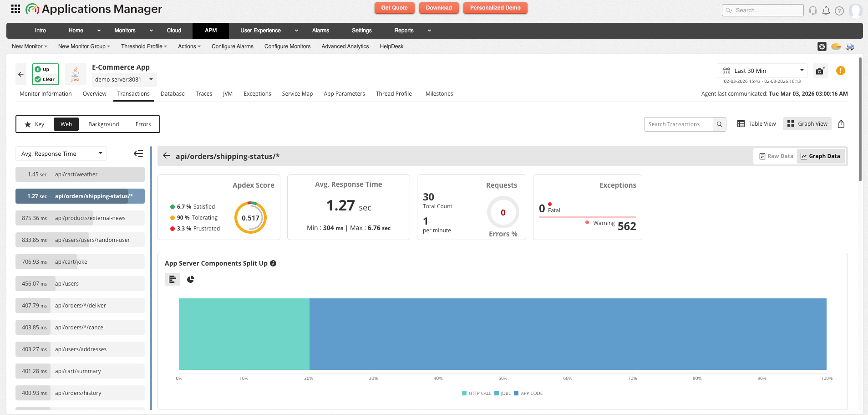Go back using arrow beside Up status

[x=21, y=74]
